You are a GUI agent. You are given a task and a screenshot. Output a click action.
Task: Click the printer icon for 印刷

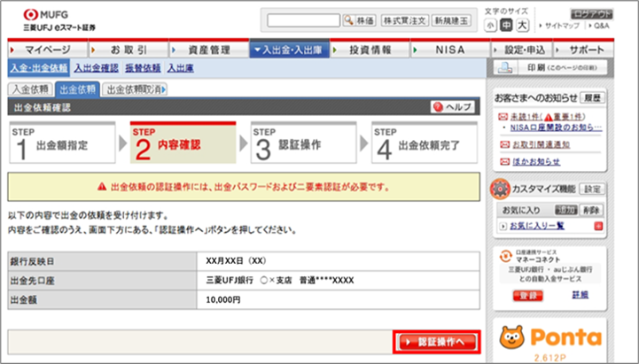pos(506,68)
